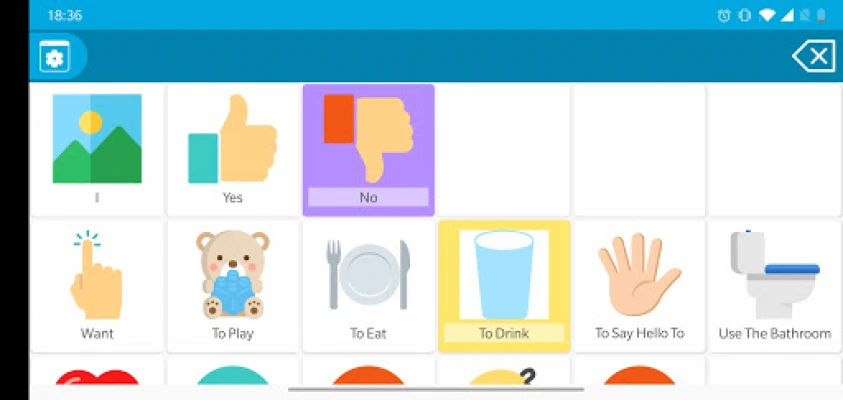Tap the thumbs-down No card
Image resolution: width=843 pixels, height=400 pixels.
click(x=368, y=150)
